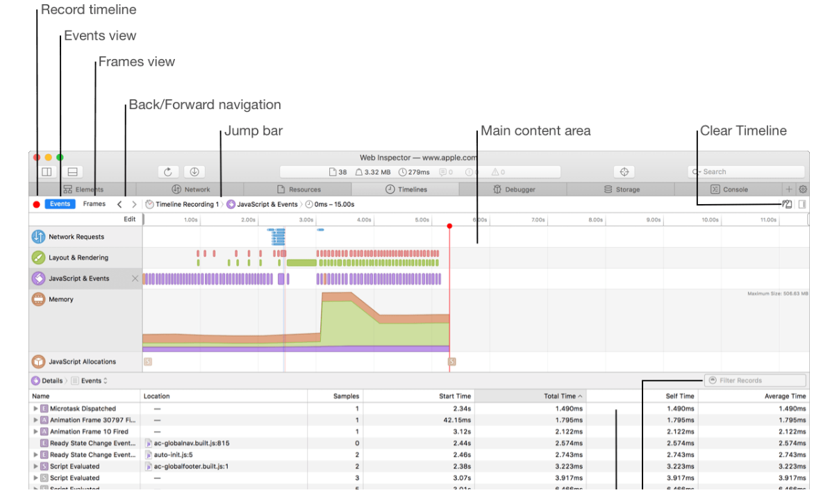The width and height of the screenshot is (830, 504).
Task: Click the red playhead marker on the ruler
Action: point(449,226)
